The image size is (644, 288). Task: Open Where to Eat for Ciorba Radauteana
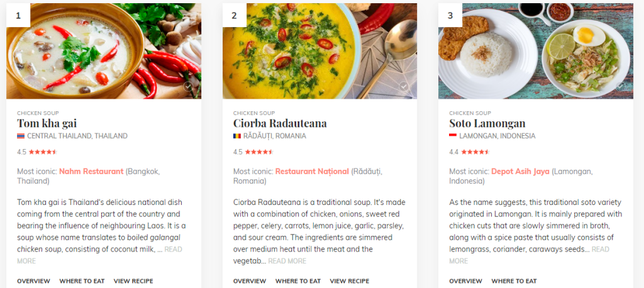click(x=298, y=281)
